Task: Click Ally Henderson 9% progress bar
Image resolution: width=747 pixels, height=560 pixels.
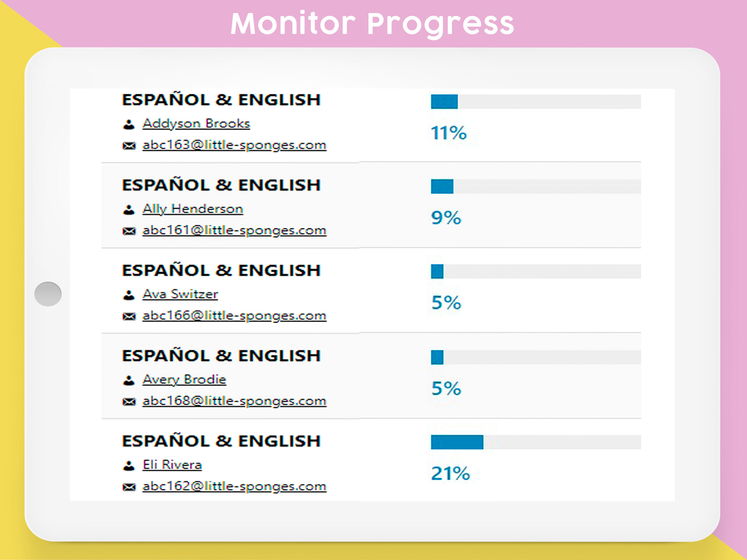Action: 536,187
